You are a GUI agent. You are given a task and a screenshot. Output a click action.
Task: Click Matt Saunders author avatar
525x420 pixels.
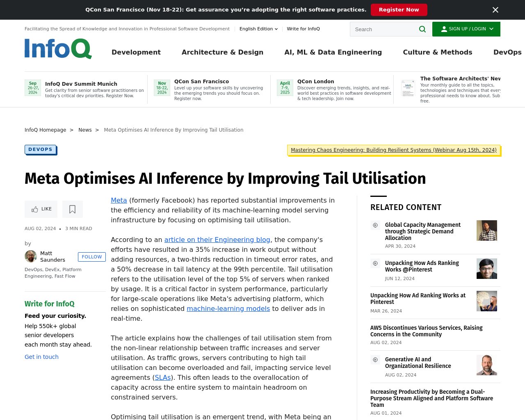(x=31, y=256)
